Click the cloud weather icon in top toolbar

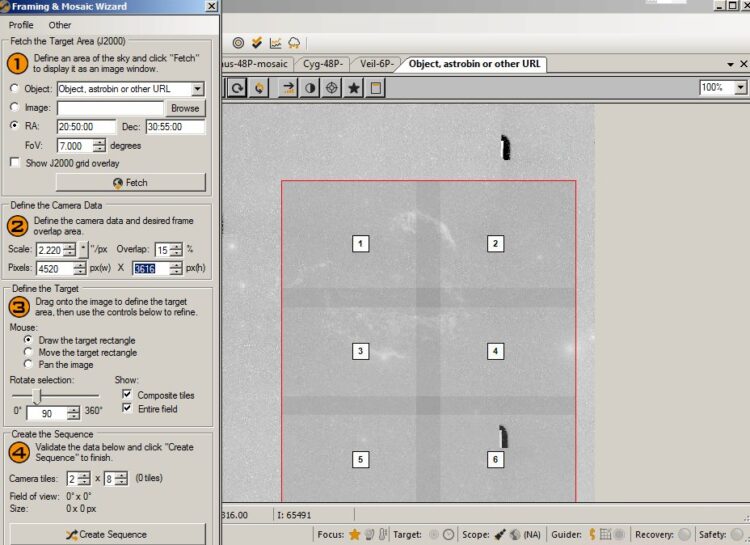[x=294, y=44]
